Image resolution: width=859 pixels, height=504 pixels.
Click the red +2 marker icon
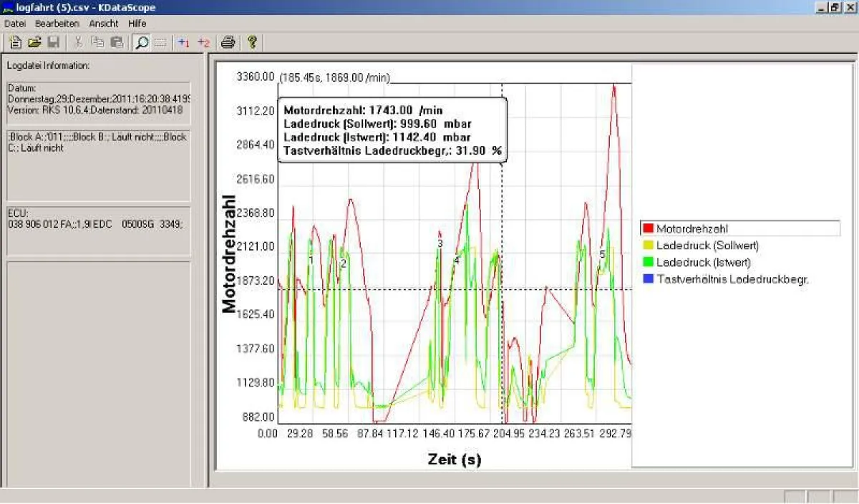pyautogui.click(x=204, y=42)
